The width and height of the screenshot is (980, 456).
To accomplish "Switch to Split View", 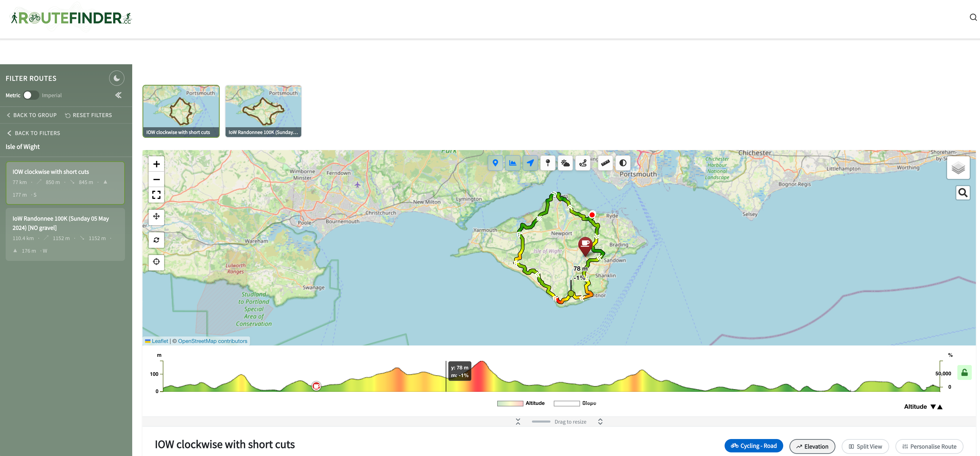I will (x=865, y=446).
